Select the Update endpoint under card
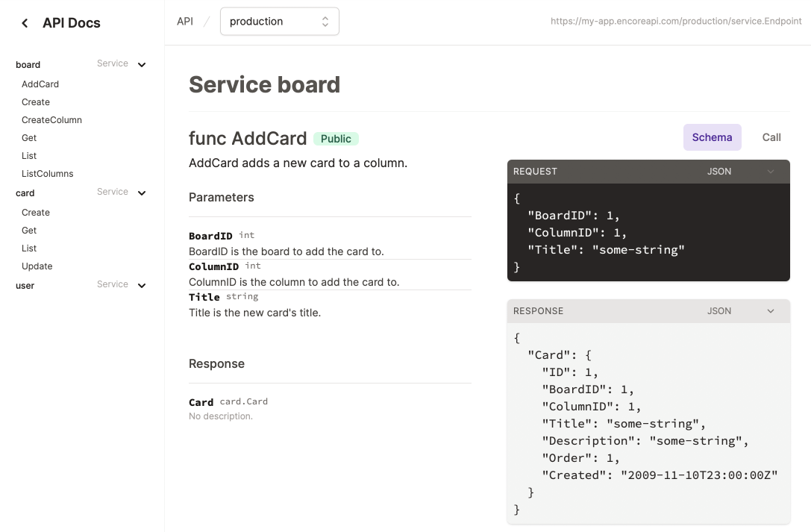 (x=37, y=266)
